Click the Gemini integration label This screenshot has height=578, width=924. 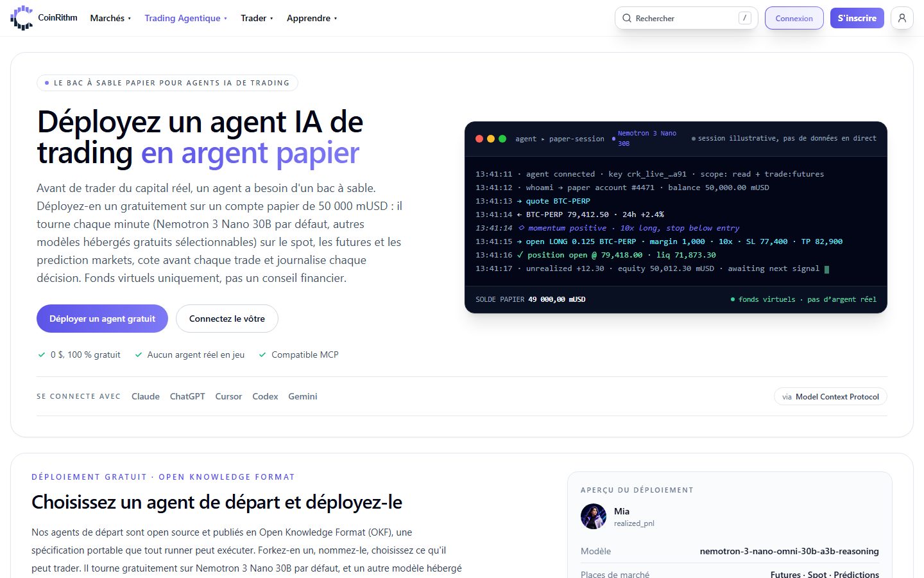(303, 396)
